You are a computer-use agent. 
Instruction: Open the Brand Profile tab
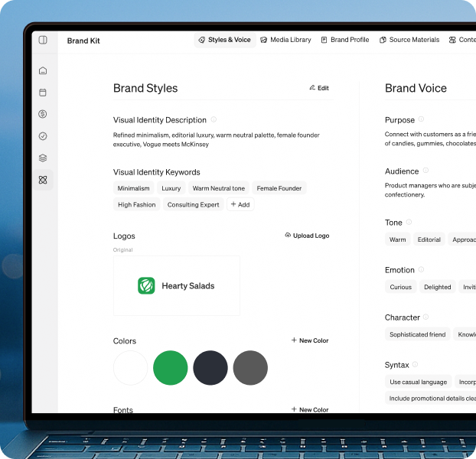pos(345,40)
